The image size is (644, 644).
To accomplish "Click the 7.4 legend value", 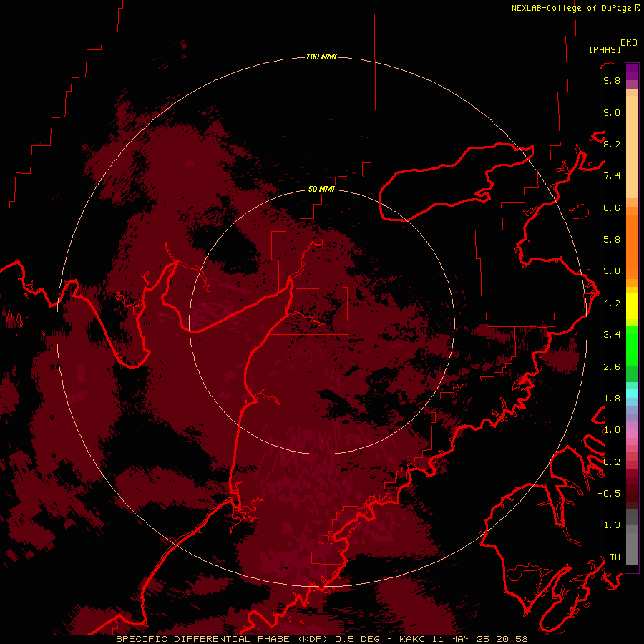I will [x=612, y=176].
